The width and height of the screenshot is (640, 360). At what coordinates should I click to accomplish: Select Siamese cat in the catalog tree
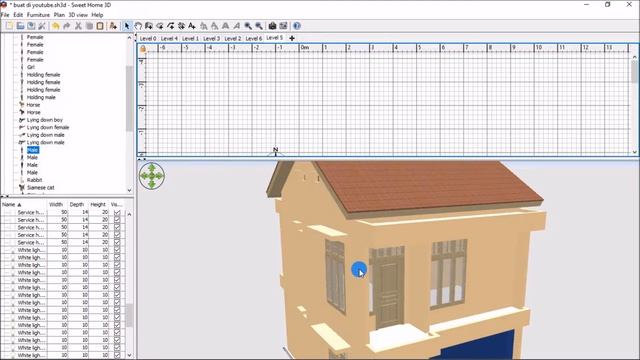40,188
